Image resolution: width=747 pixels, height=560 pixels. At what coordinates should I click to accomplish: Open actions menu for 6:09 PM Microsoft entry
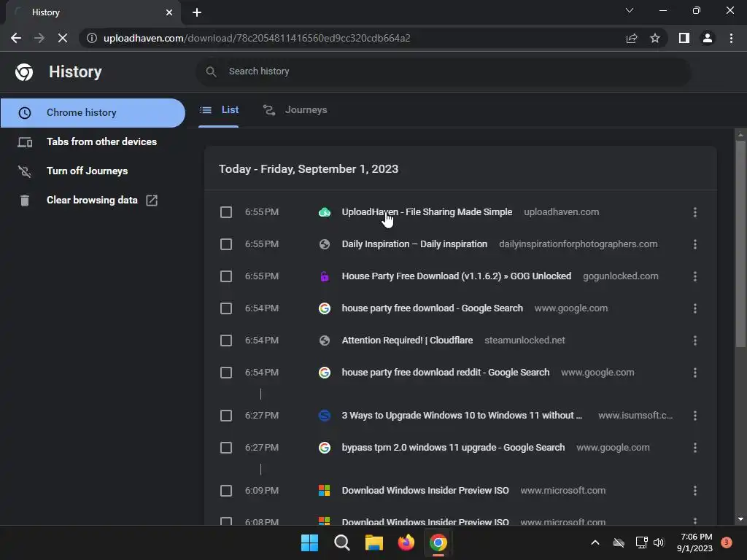pyautogui.click(x=695, y=491)
